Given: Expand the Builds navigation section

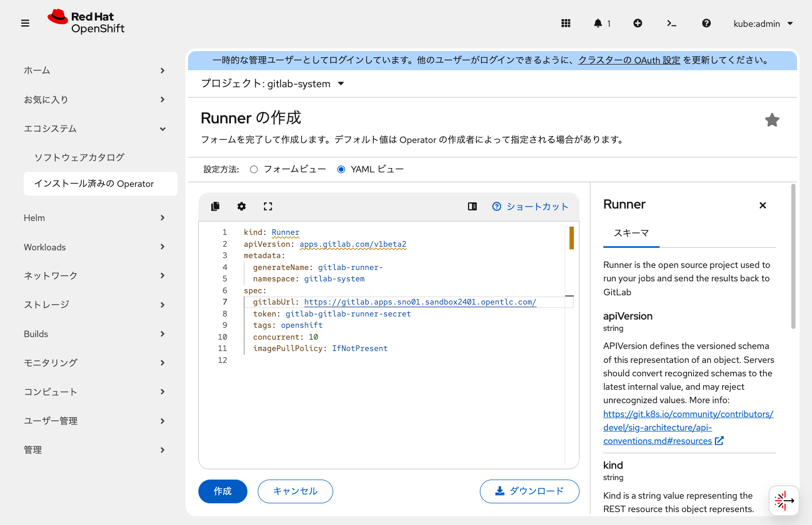Looking at the screenshot, I should point(95,334).
